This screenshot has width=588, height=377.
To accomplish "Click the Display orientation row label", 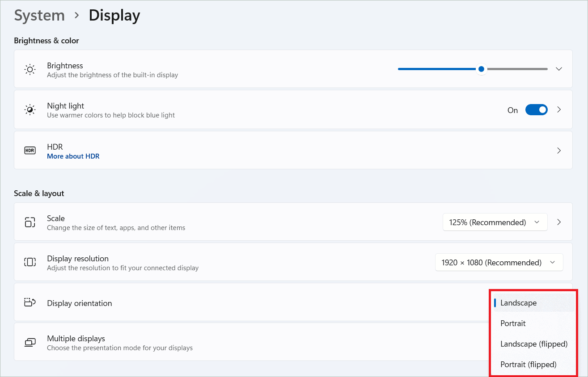I will pyautogui.click(x=80, y=303).
